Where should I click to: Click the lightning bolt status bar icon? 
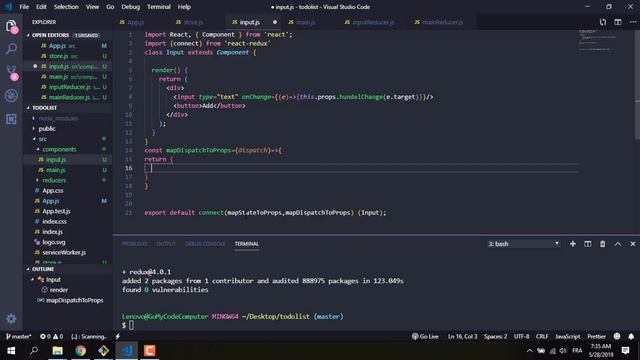[x=118, y=336]
